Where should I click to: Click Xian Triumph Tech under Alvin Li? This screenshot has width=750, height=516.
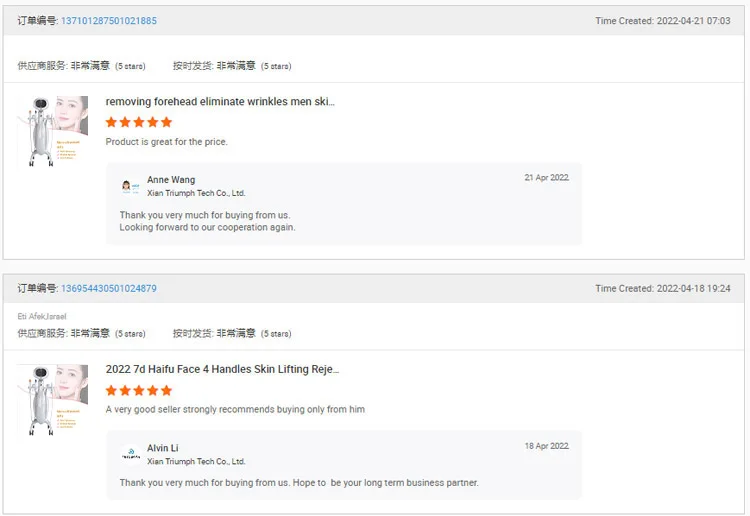click(196, 461)
